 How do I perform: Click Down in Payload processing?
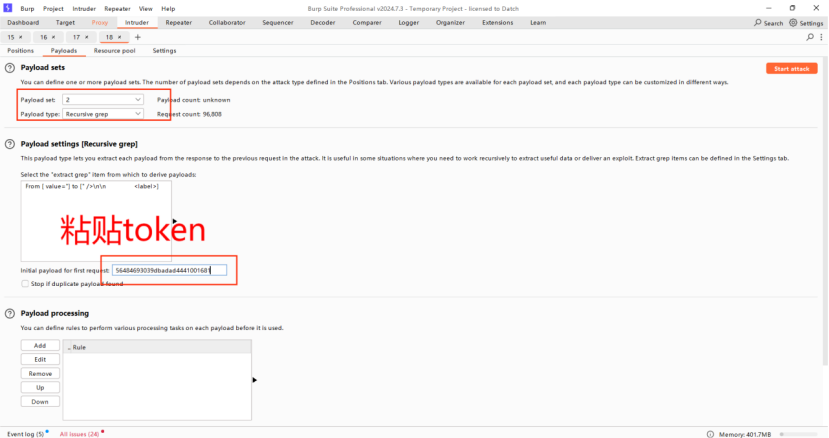pyautogui.click(x=40, y=402)
